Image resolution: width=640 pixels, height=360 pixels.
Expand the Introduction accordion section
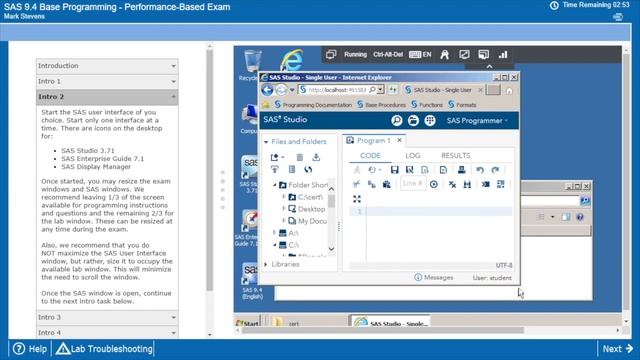click(107, 66)
